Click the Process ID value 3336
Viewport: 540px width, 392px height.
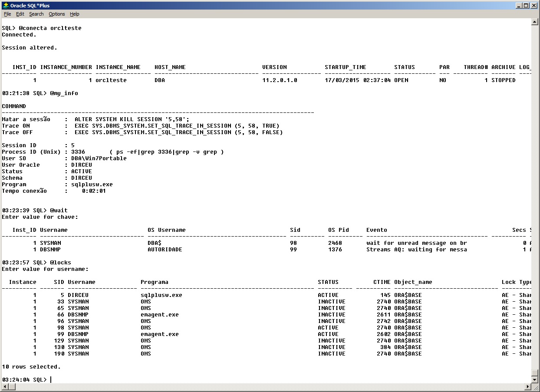point(78,152)
